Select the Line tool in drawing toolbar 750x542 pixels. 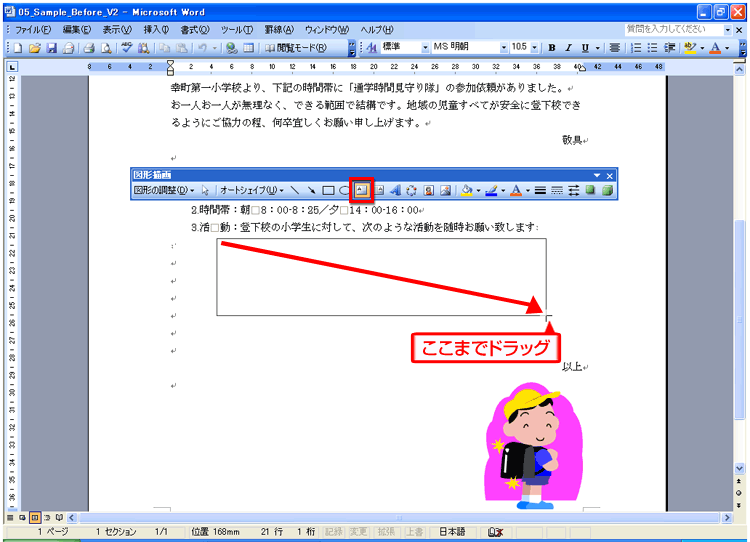tap(295, 190)
